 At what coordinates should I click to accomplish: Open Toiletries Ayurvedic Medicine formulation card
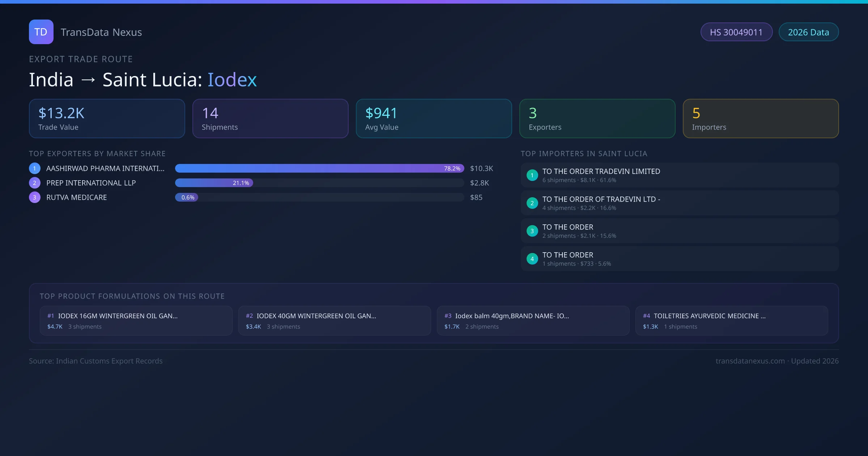731,321
